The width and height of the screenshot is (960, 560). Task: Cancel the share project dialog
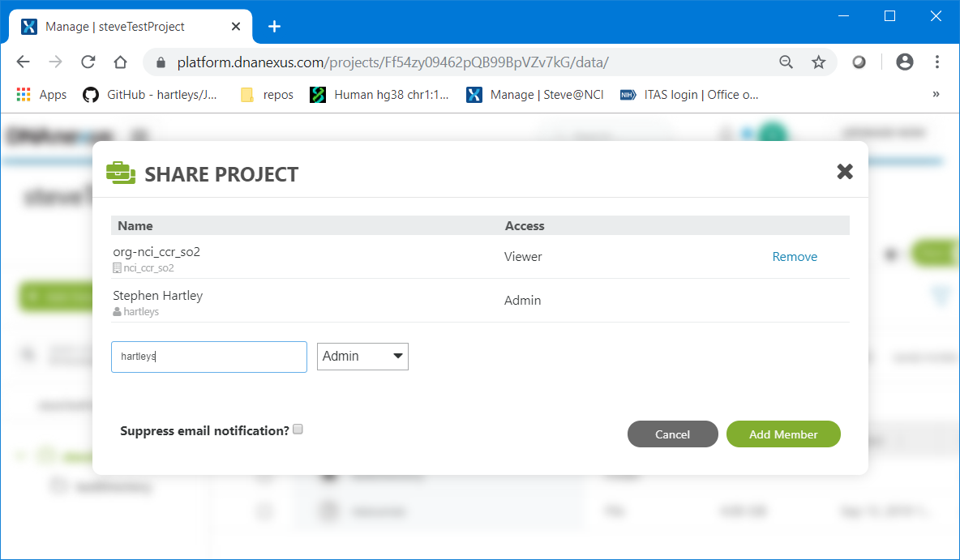point(672,434)
